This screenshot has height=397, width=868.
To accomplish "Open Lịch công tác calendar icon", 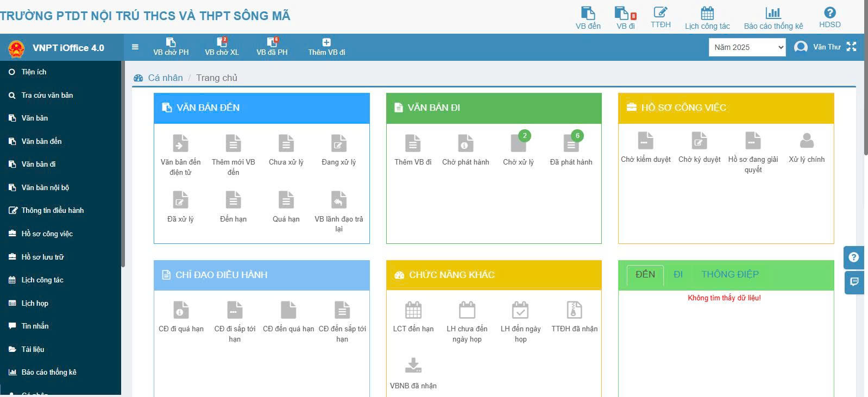I will click(x=707, y=14).
